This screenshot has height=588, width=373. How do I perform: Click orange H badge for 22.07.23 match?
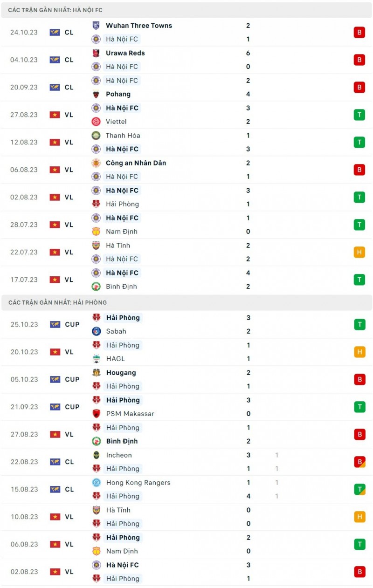click(359, 252)
